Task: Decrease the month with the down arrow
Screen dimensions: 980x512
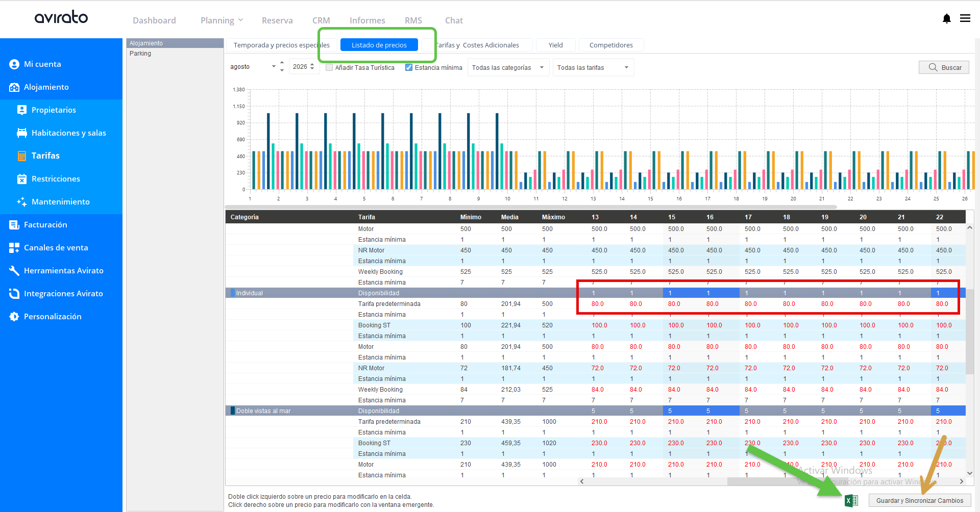Action: 282,70
